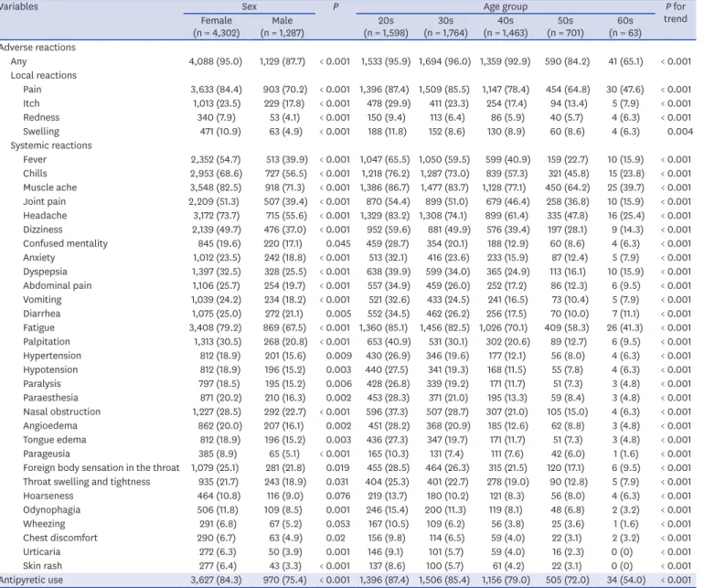Select the 'Dyspepsia' row label

click(x=46, y=272)
